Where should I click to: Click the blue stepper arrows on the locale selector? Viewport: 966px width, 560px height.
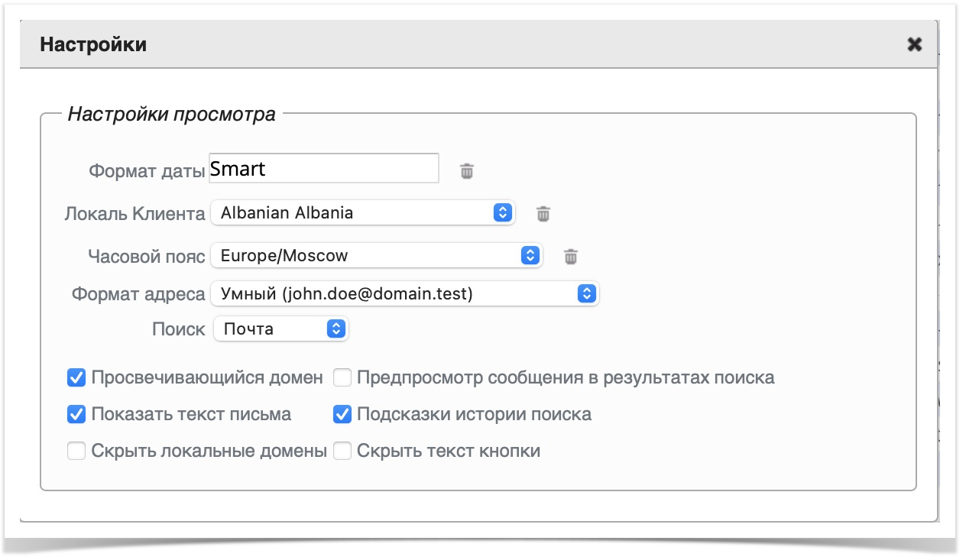point(502,212)
